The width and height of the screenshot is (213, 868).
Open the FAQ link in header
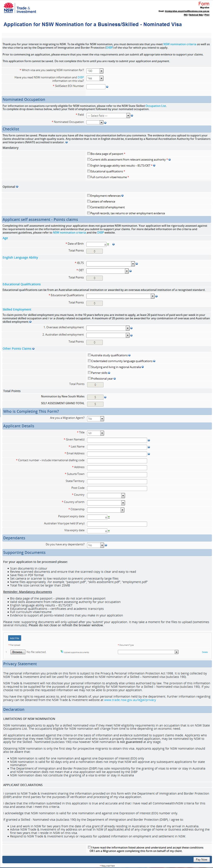(185, 15)
